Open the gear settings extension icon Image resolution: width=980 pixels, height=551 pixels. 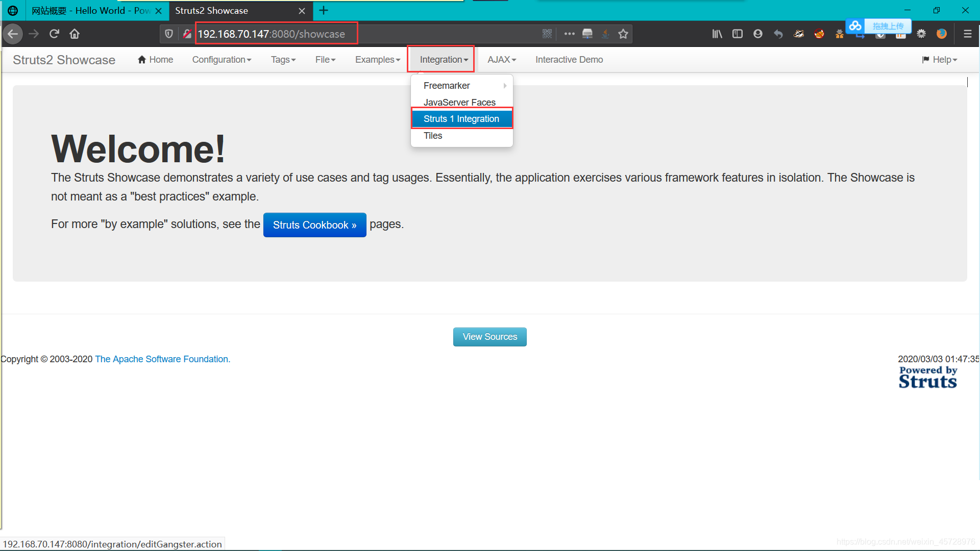pyautogui.click(x=921, y=34)
